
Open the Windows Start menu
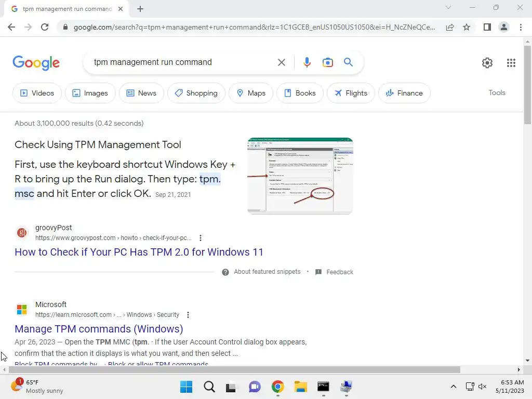click(x=186, y=387)
